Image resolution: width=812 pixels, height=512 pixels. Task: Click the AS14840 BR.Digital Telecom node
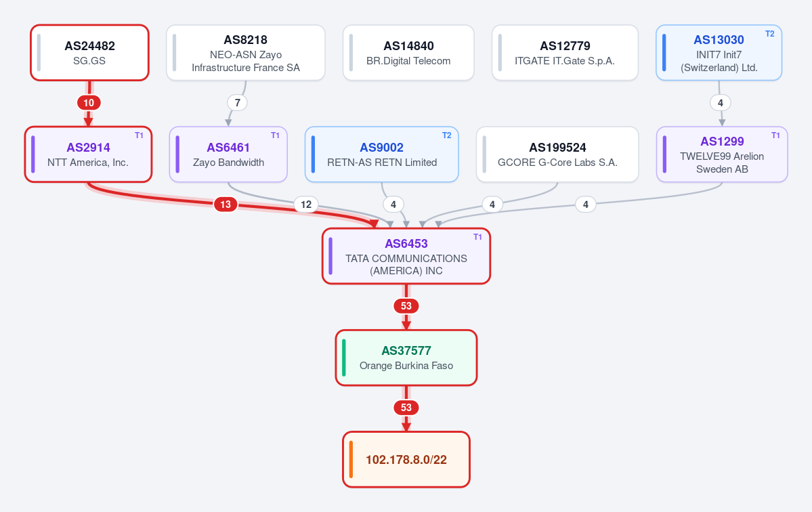click(408, 53)
